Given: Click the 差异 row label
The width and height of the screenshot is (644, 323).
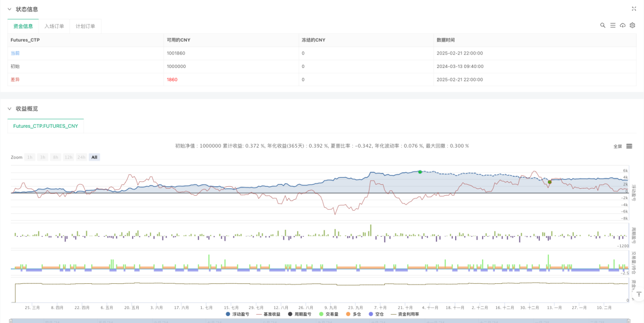Looking at the screenshot, I should click(15, 79).
